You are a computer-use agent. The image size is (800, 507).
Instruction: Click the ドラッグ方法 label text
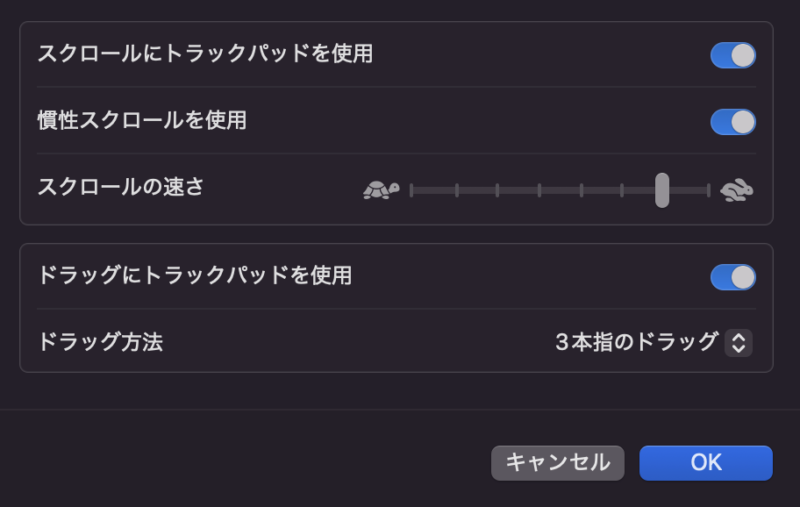pos(101,342)
